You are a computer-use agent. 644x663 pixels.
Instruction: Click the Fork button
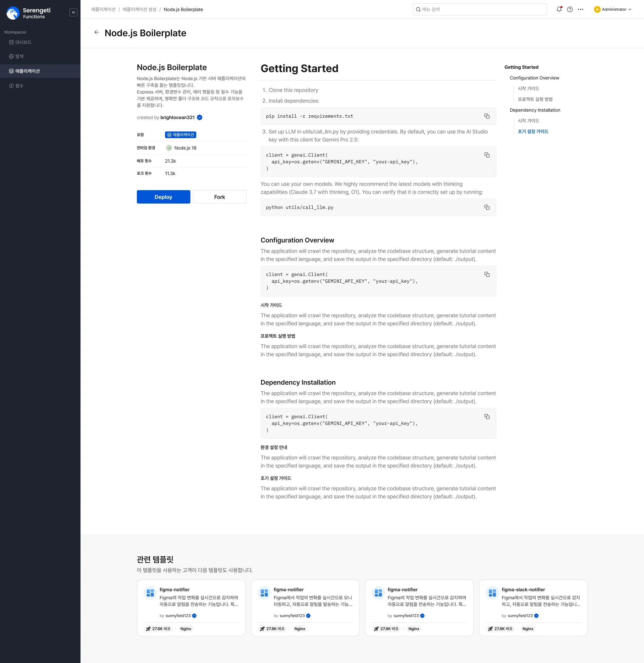click(x=219, y=197)
